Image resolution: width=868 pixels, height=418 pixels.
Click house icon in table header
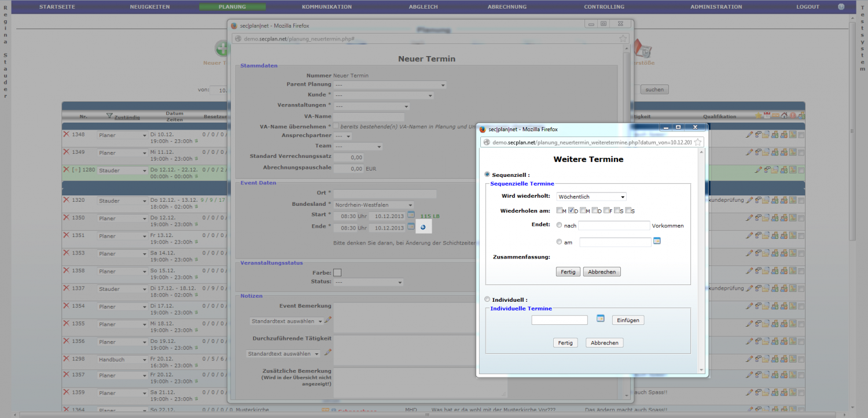(x=784, y=116)
